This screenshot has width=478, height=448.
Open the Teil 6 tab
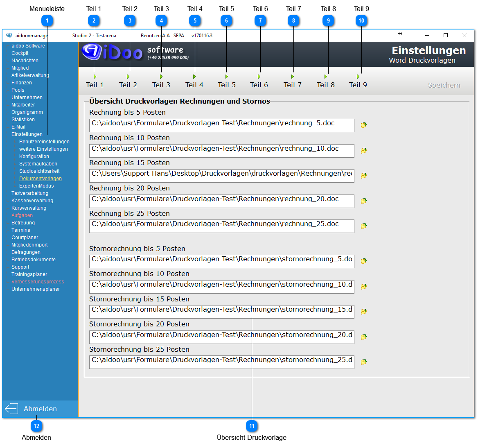pyautogui.click(x=259, y=82)
